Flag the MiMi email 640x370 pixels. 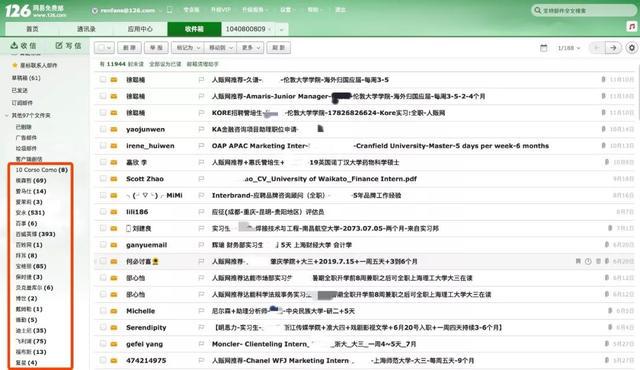[x=201, y=195]
